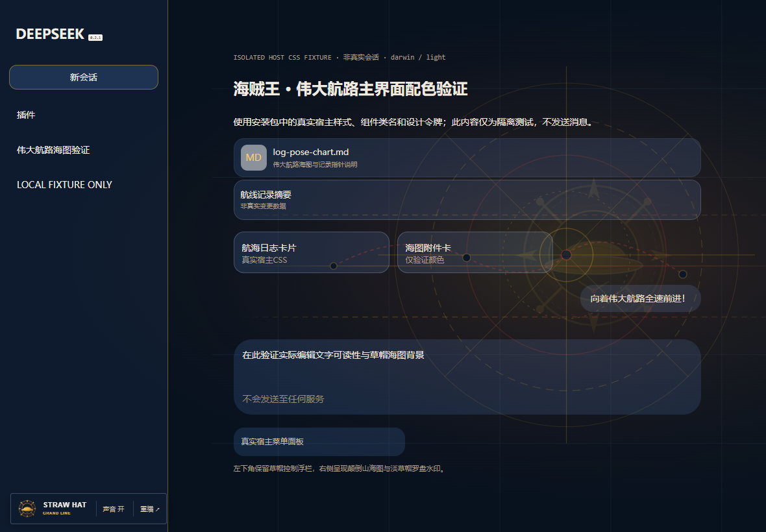
Task: Click the 航海日志卡片 card
Action: tap(311, 252)
